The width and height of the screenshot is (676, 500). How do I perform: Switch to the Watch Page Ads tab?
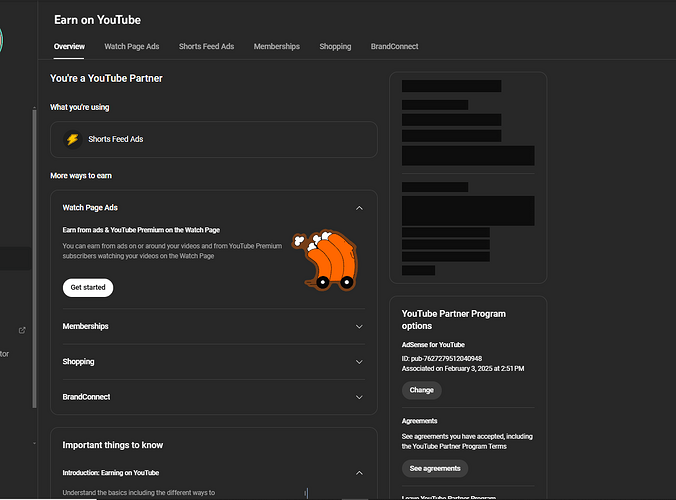[x=131, y=46]
